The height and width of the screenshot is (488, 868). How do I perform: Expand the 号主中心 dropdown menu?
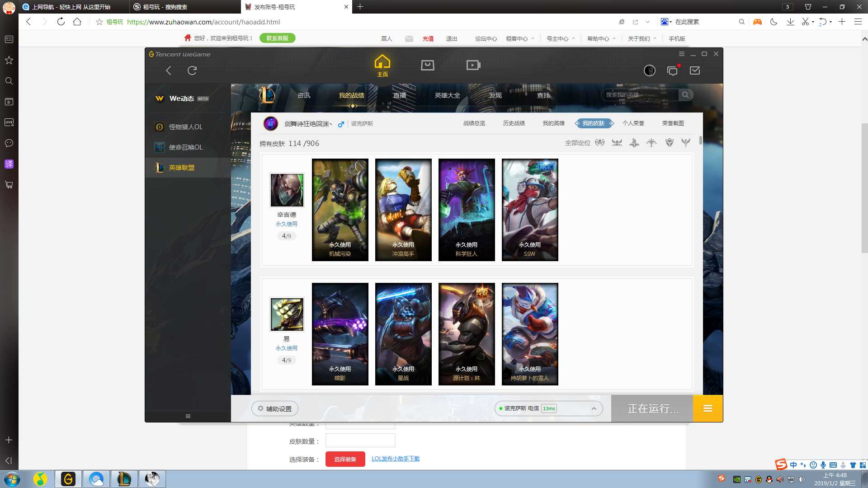(x=561, y=38)
